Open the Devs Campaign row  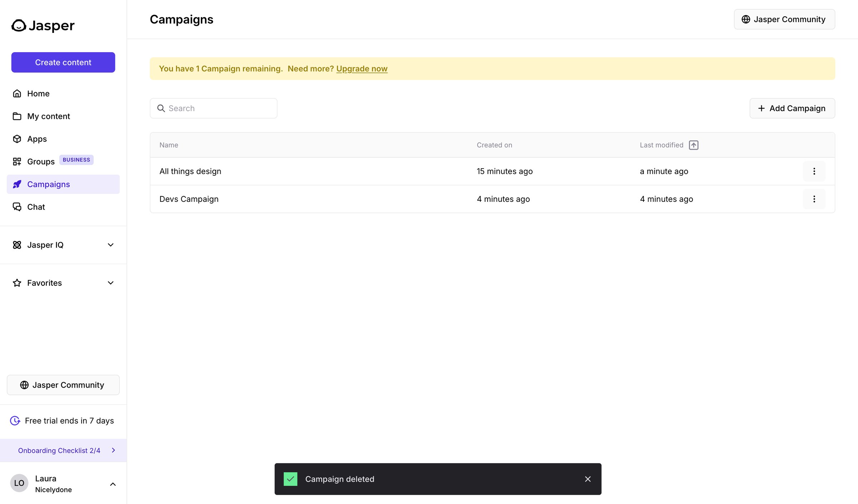492,199
